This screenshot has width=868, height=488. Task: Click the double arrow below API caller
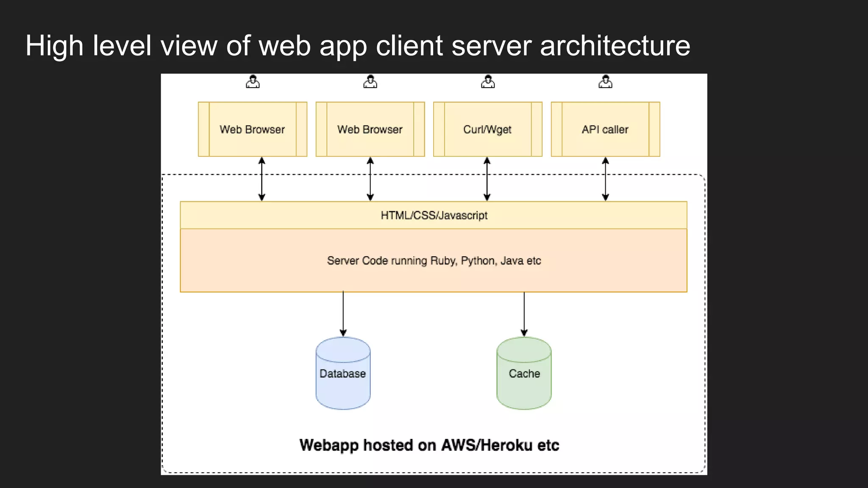(605, 179)
